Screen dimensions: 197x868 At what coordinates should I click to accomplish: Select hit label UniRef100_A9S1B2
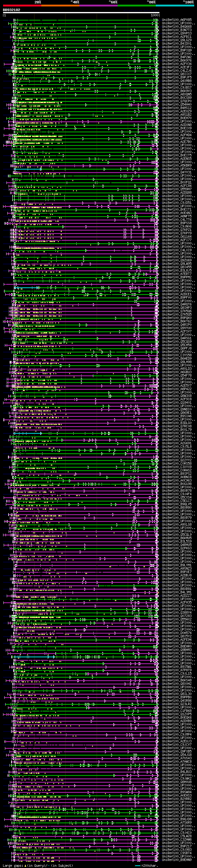(177, 115)
